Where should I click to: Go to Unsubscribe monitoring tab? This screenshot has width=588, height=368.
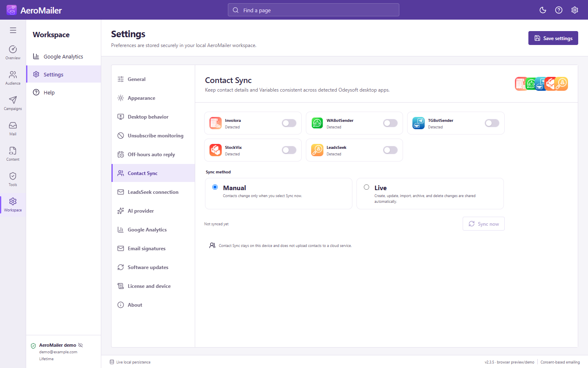(153, 136)
